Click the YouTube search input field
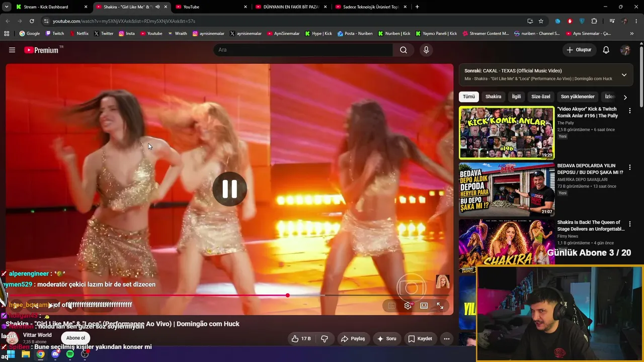 pyautogui.click(x=303, y=50)
